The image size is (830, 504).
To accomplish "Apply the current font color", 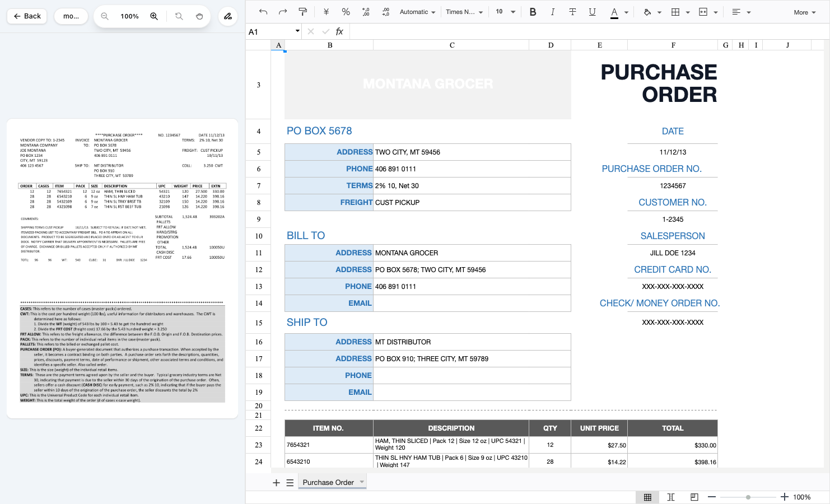I will (x=614, y=12).
